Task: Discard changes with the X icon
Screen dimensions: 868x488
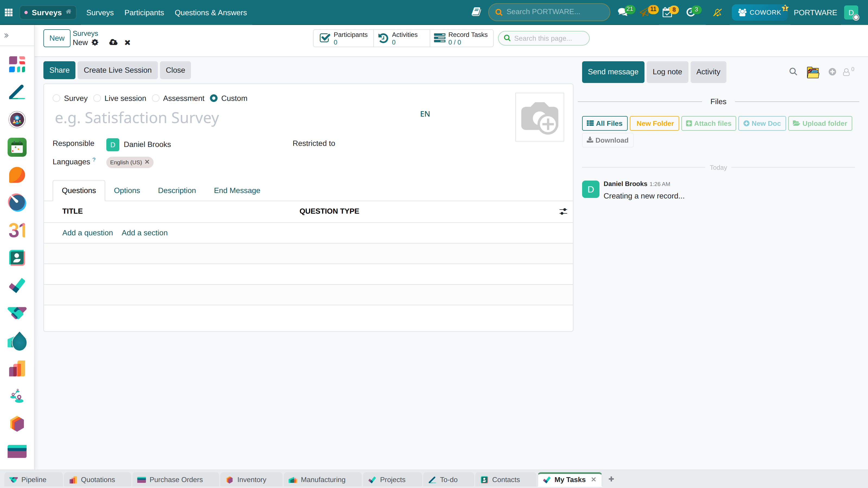Action: (127, 43)
